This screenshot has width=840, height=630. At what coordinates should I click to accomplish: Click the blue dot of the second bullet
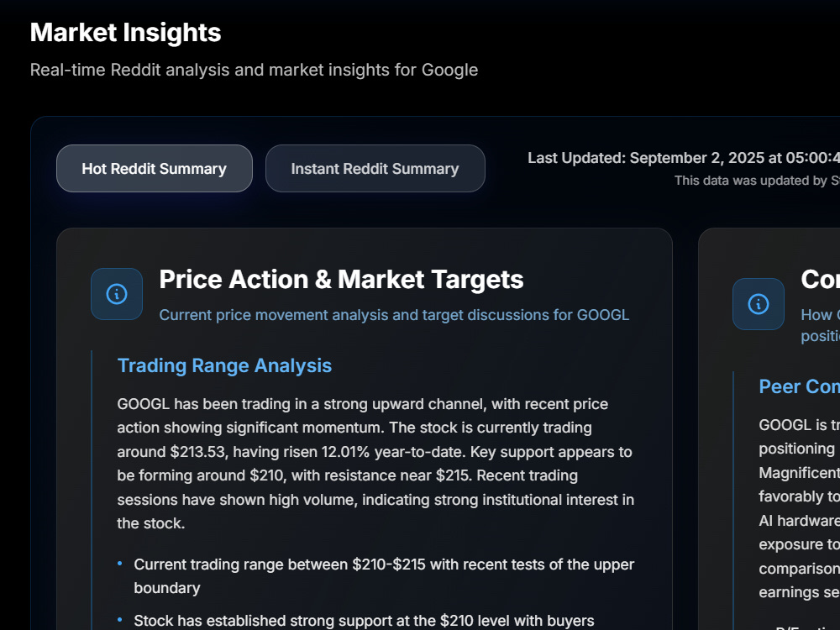tap(120, 620)
